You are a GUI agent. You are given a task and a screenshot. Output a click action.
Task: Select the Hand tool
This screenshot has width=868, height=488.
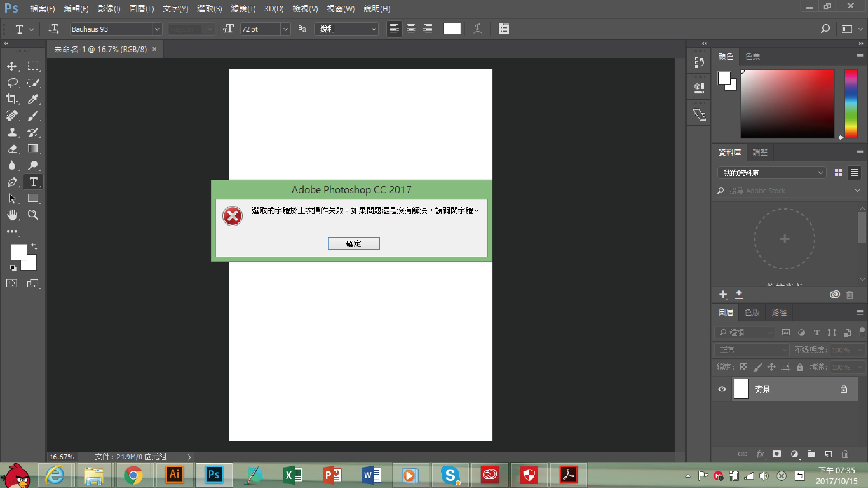point(12,215)
